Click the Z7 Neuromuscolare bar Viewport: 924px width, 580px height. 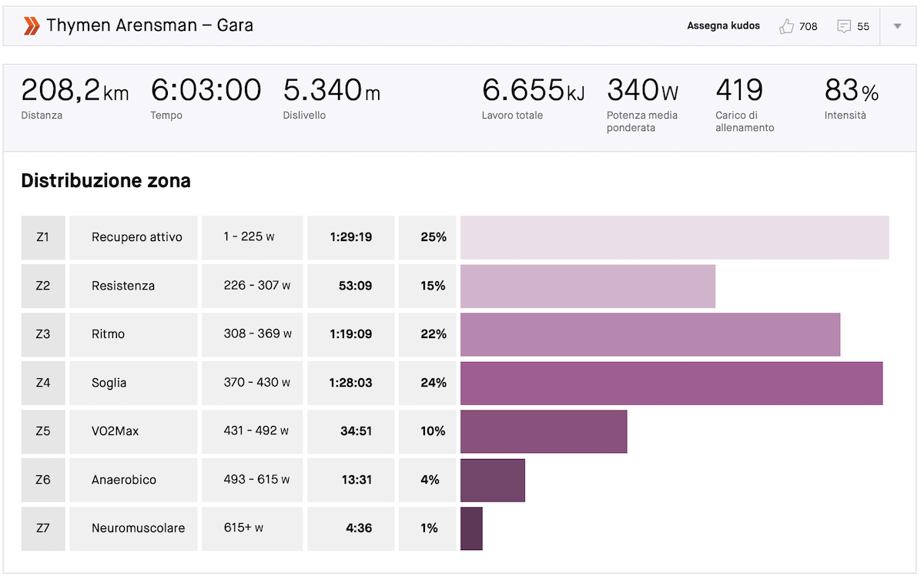tap(471, 528)
